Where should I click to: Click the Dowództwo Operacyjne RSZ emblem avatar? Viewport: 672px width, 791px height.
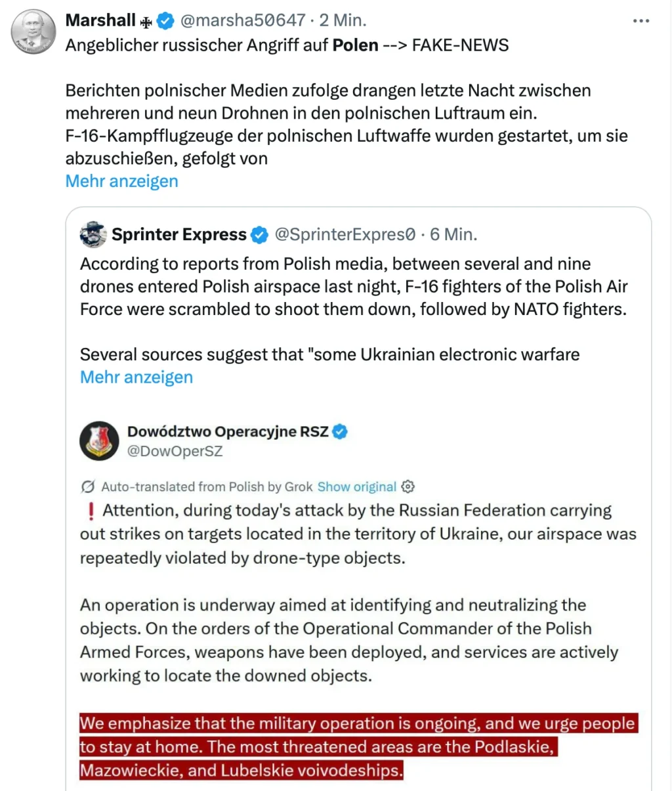[99, 440]
